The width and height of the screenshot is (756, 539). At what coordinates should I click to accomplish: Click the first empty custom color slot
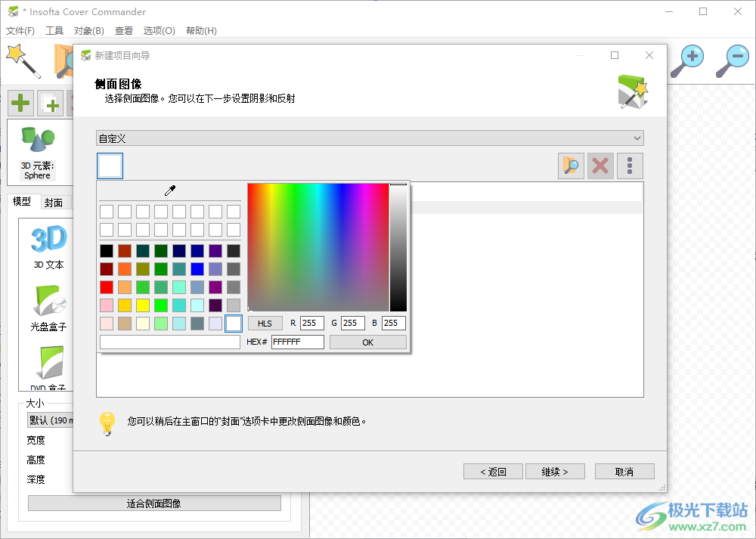point(107,211)
